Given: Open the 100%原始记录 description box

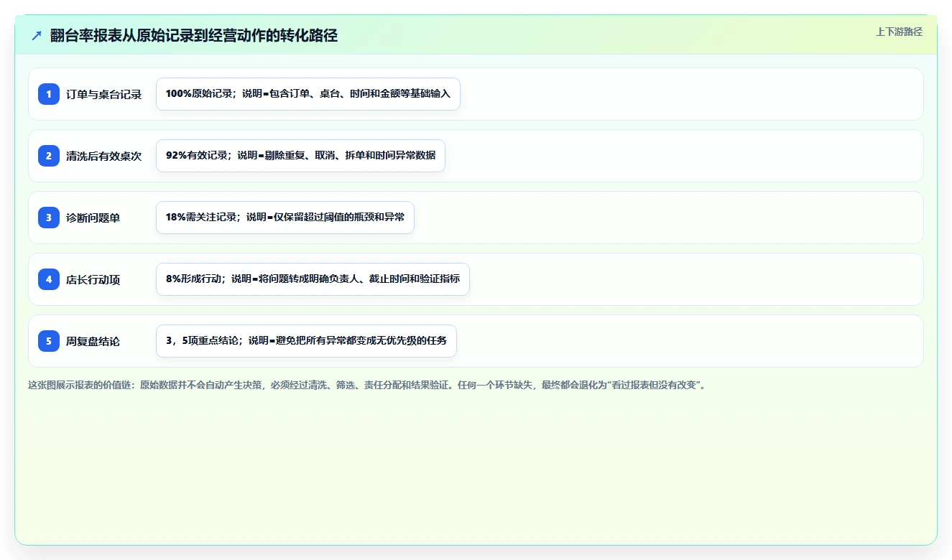Looking at the screenshot, I should click(x=308, y=94).
